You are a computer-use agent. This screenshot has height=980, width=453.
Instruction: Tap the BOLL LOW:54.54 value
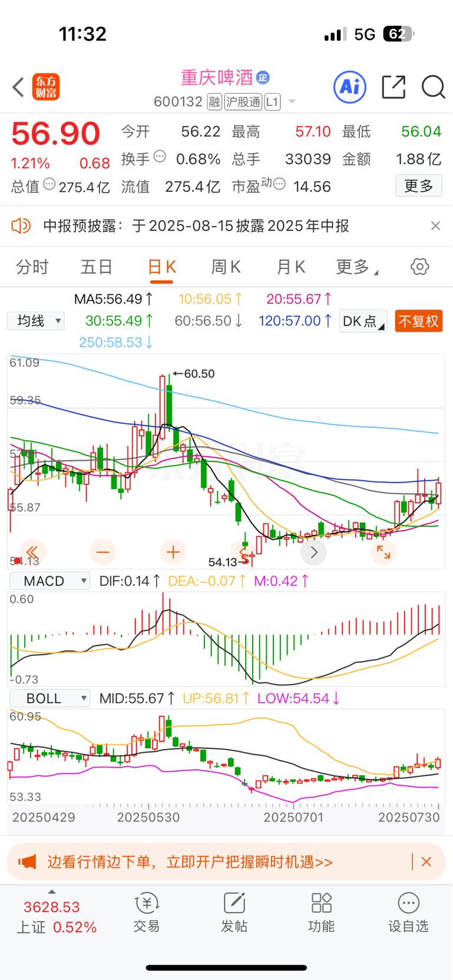(x=299, y=699)
